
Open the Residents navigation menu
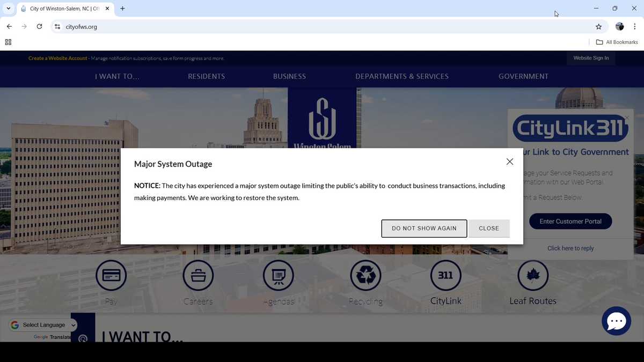coord(206,77)
